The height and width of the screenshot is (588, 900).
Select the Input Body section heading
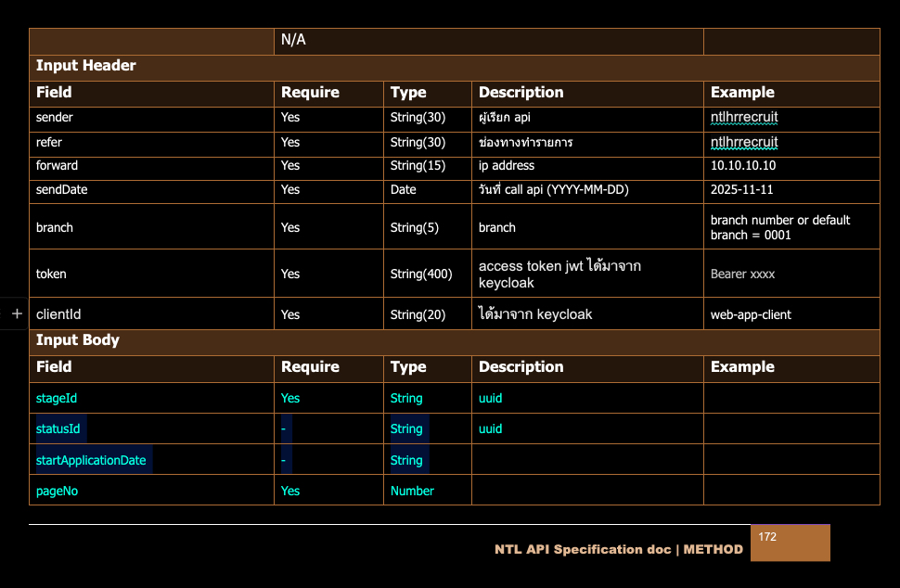pyautogui.click(x=78, y=340)
